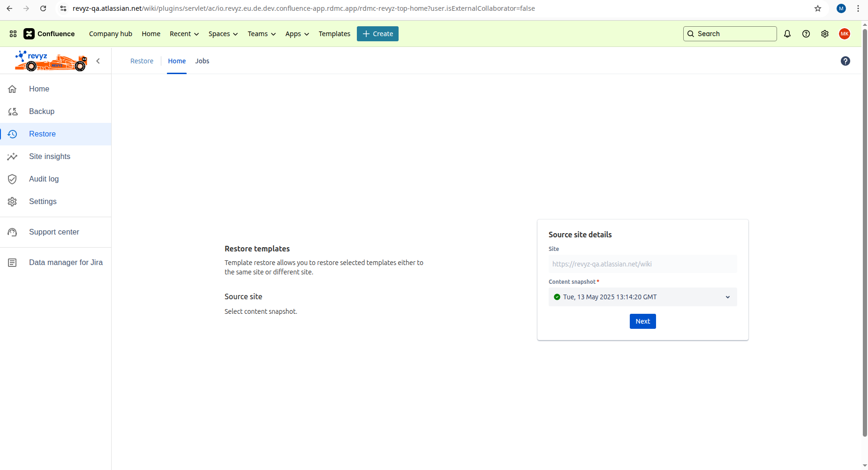Expand the Apps dropdown menu
The image size is (868, 470).
297,34
